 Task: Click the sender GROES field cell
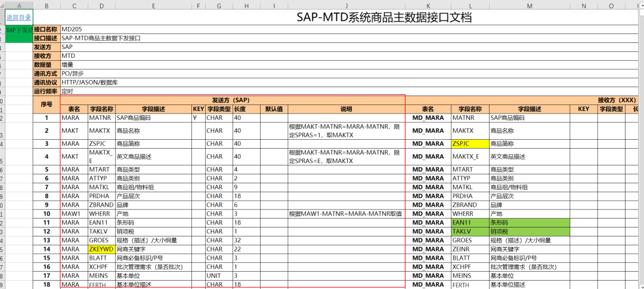(x=101, y=240)
